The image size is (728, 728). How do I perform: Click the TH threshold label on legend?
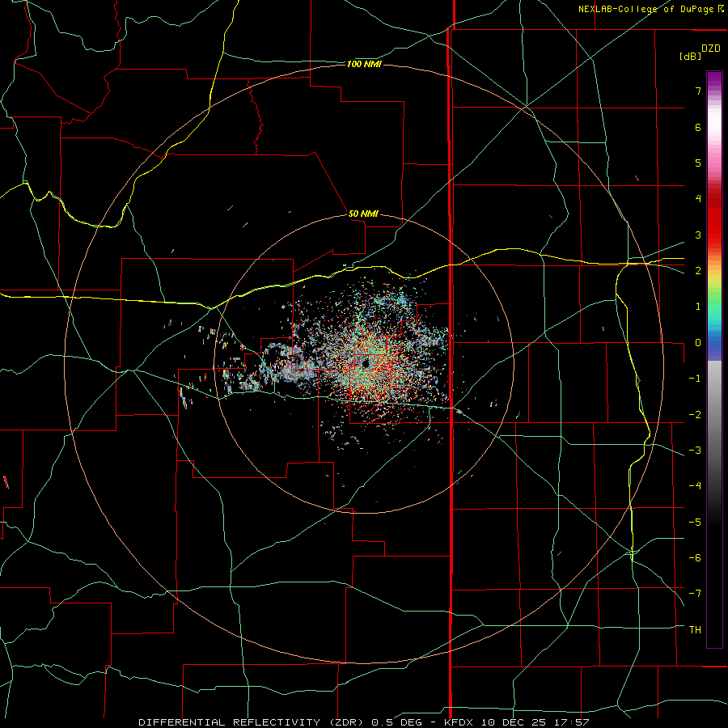click(695, 630)
